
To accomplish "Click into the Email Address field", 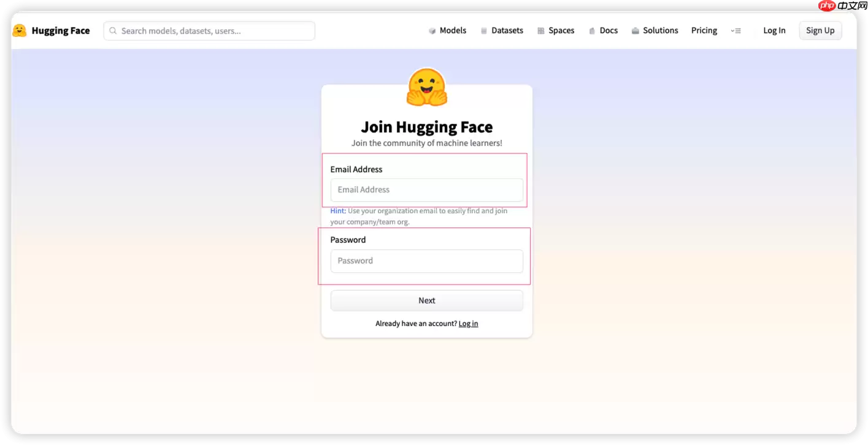I will click(x=426, y=190).
